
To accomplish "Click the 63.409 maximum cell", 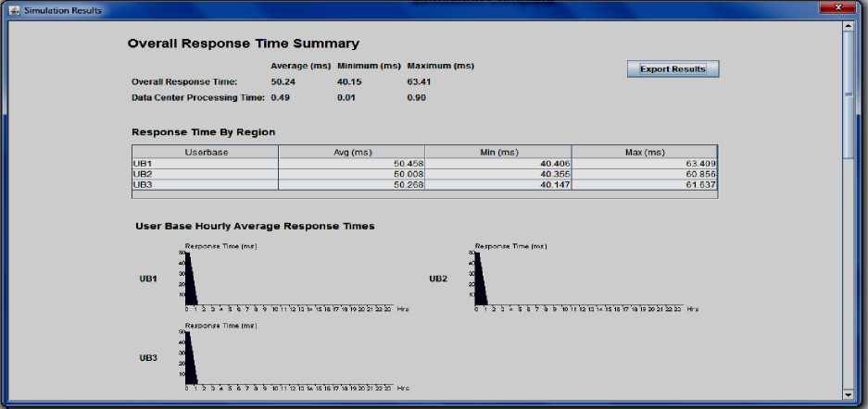I will (x=645, y=164).
